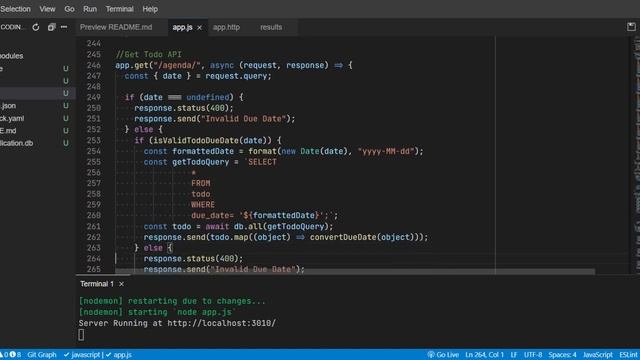The height and width of the screenshot is (360, 640).
Task: Open the Terminal menu
Action: pos(120,9)
